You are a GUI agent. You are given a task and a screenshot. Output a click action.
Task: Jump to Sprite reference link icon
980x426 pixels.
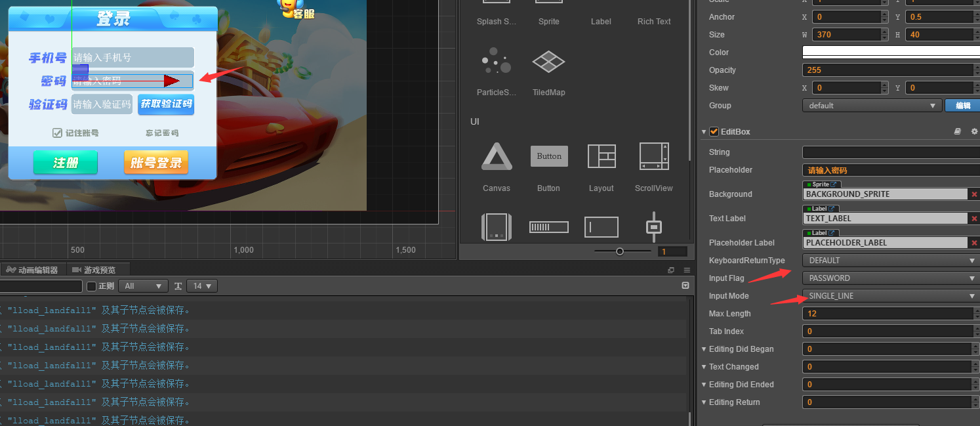pos(834,184)
